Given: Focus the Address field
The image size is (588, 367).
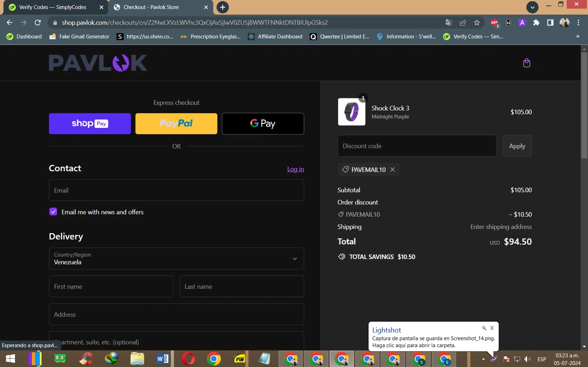Looking at the screenshot, I should pos(176,314).
